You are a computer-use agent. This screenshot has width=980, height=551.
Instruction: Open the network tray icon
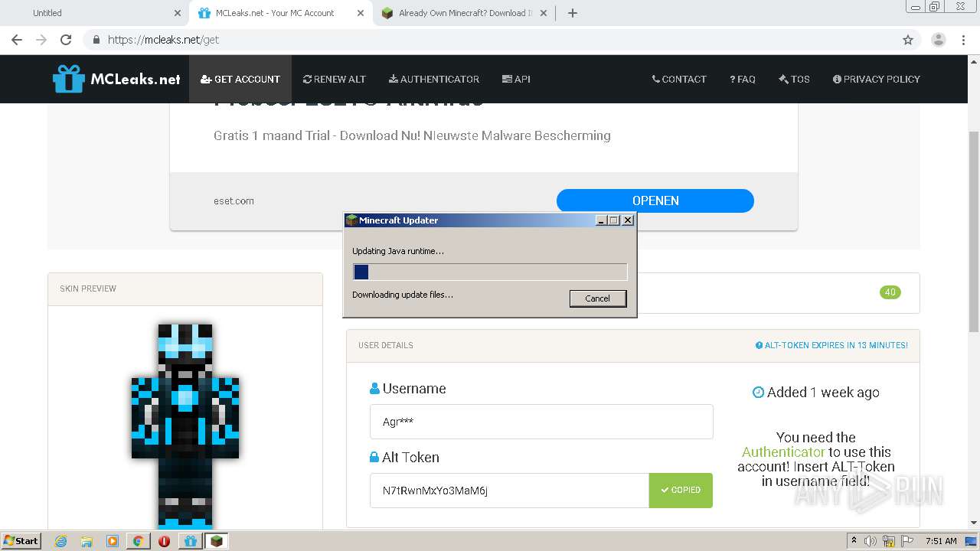pos(889,540)
